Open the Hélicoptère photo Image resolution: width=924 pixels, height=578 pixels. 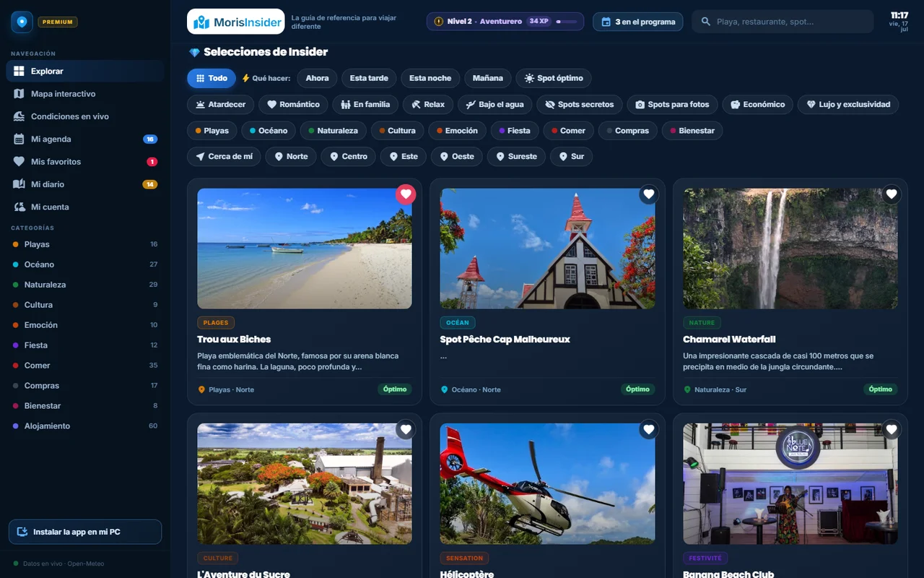548,483
